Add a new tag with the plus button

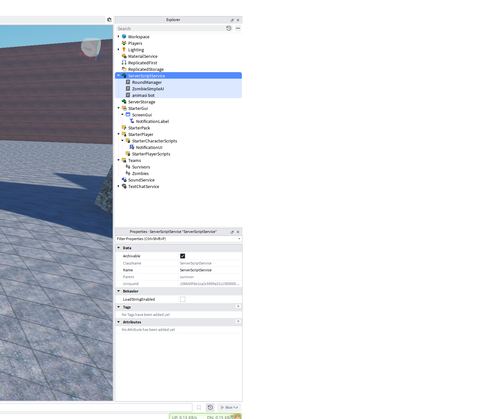tap(238, 306)
